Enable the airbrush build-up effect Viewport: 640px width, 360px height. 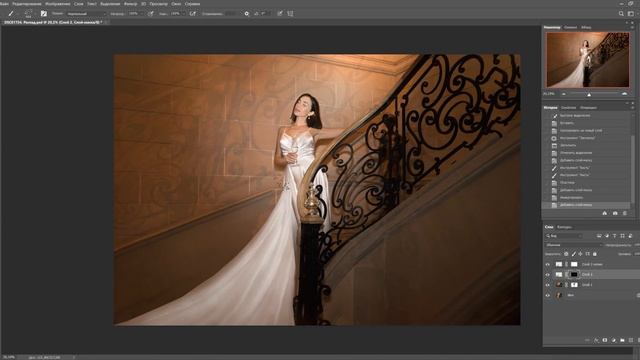pyautogui.click(x=193, y=14)
